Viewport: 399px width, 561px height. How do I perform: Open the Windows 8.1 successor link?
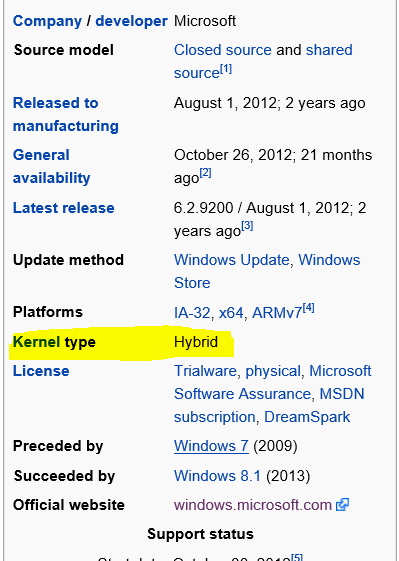pos(217,476)
